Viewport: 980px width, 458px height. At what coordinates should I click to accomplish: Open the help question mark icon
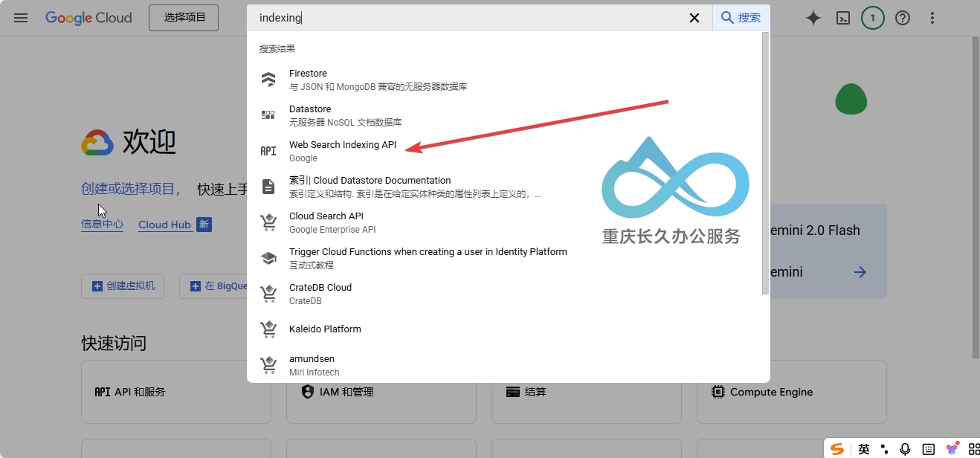pyautogui.click(x=903, y=18)
